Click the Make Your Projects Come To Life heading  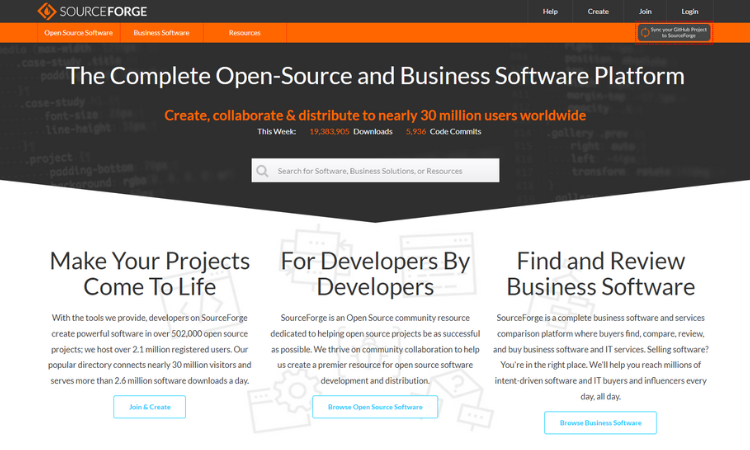pyautogui.click(x=150, y=274)
